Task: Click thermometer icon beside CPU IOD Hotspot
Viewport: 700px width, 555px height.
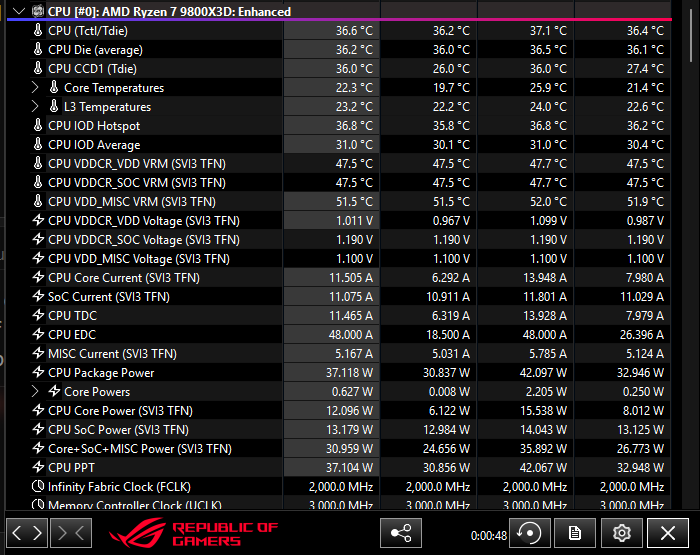Action: pyautogui.click(x=38, y=125)
